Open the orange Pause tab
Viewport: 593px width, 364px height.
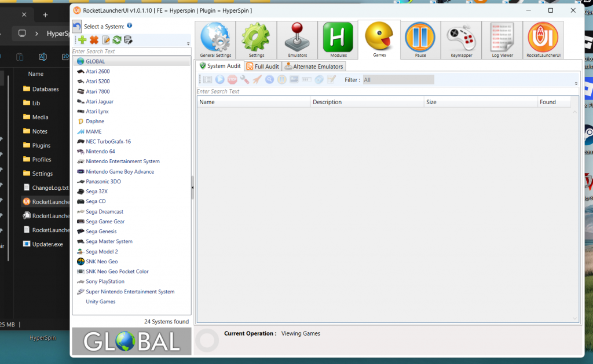tap(420, 40)
